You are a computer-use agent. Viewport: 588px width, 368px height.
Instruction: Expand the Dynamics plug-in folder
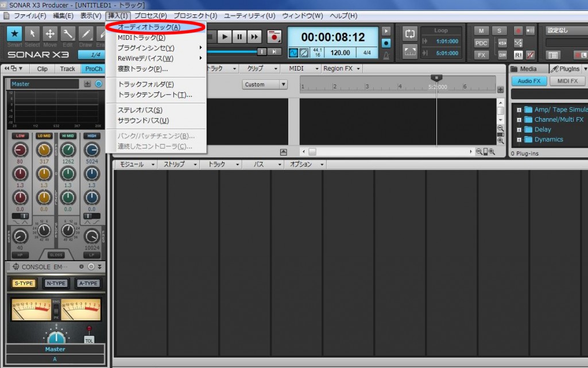click(x=519, y=140)
